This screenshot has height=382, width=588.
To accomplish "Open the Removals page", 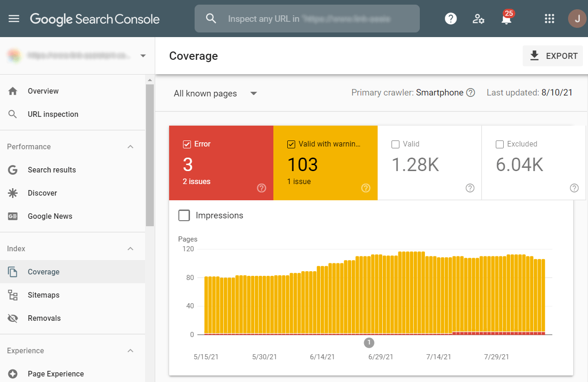I will pos(72,318).
